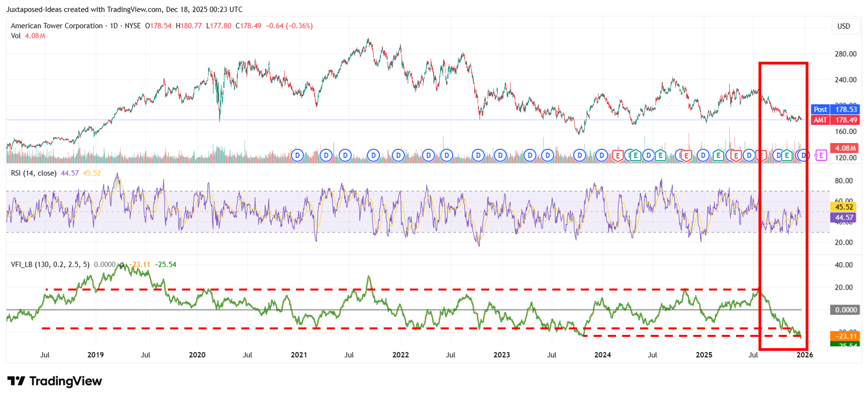Image resolution: width=868 pixels, height=399 pixels.
Task: Click the red AMT price label on the price axis
Action: pos(835,120)
